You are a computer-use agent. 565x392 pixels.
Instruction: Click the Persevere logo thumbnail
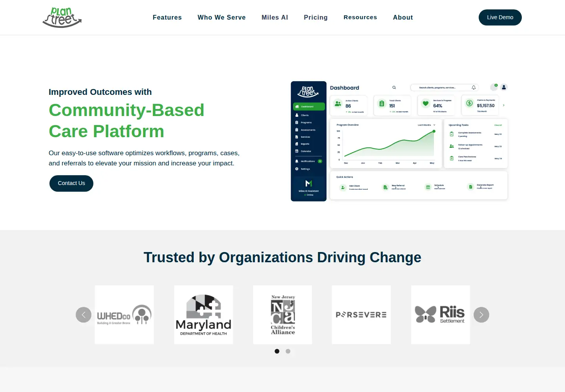pos(361,315)
